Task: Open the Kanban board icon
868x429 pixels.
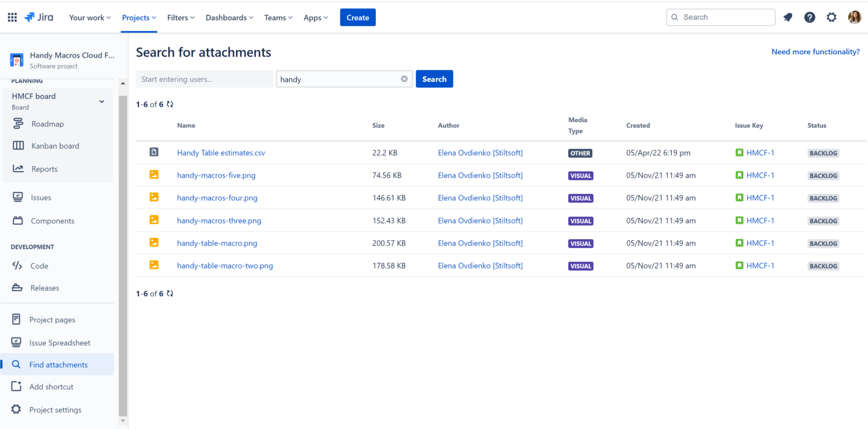Action: click(17, 146)
